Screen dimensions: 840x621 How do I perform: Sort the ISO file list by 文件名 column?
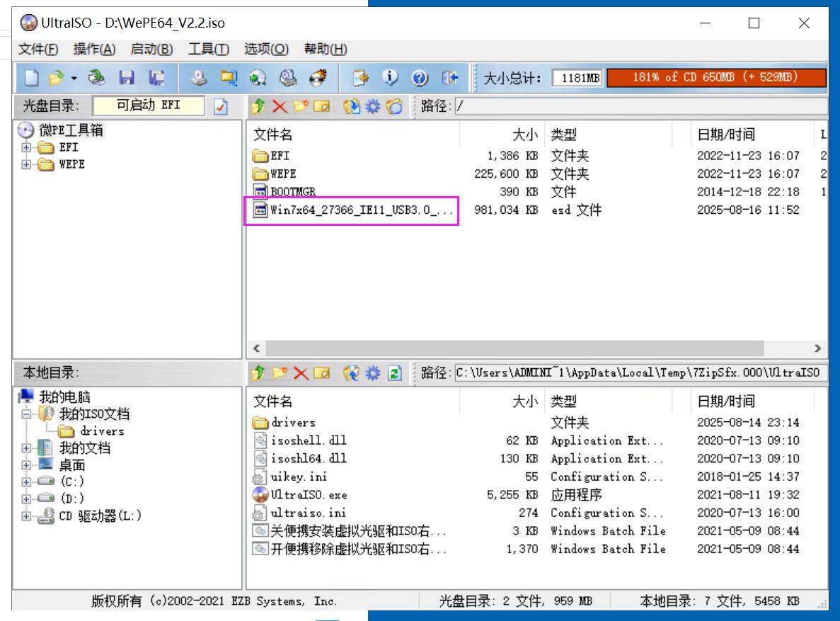(x=354, y=135)
